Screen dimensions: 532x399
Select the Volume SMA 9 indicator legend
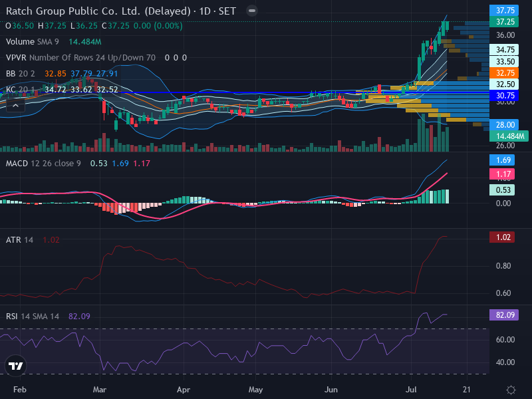click(32, 42)
